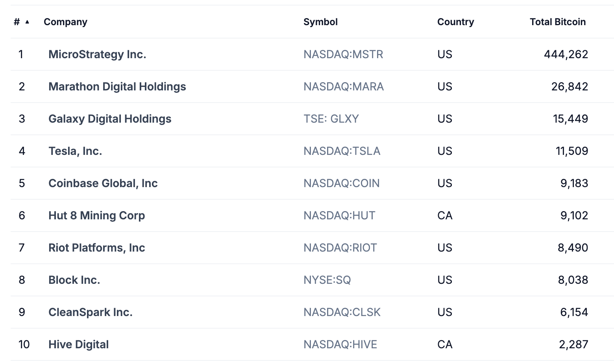Open the TSE: GLXY symbol link

331,119
